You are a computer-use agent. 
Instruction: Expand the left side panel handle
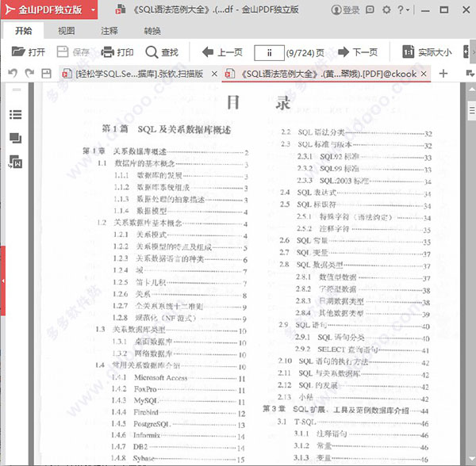pyautogui.click(x=2, y=281)
